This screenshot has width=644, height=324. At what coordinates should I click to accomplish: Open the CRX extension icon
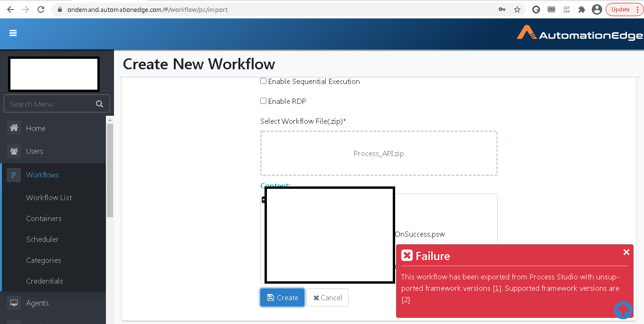tap(551, 9)
